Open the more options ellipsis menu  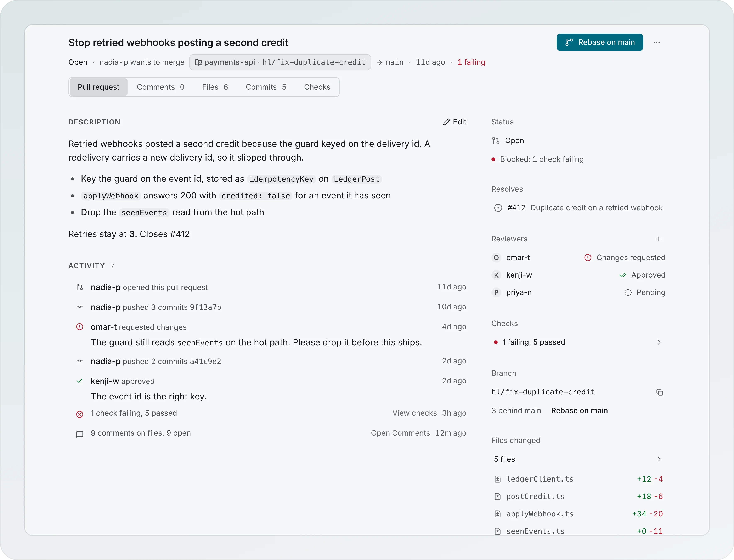pyautogui.click(x=657, y=42)
